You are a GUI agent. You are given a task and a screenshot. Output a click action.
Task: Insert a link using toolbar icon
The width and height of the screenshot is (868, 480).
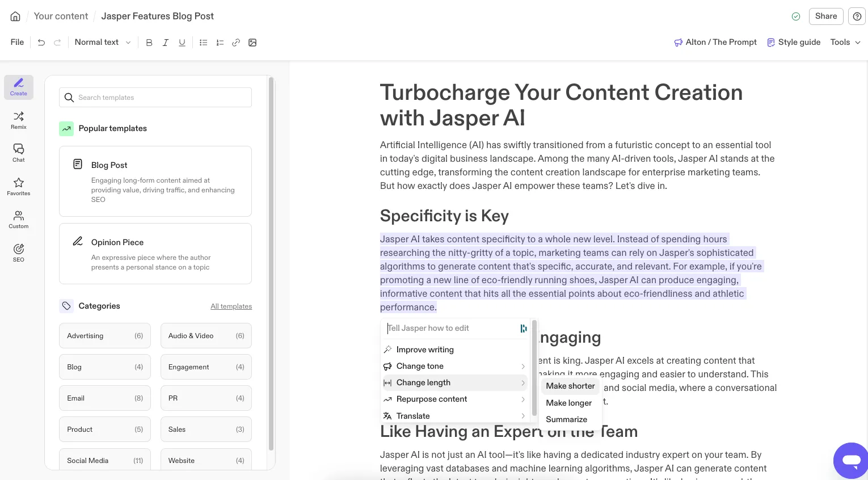pos(236,43)
